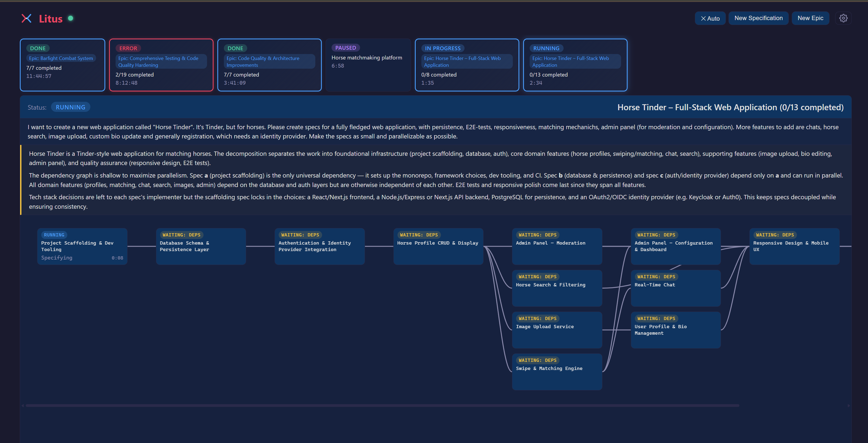868x443 pixels.
Task: Select the Swipe & Matching Engine node
Action: coord(557,372)
